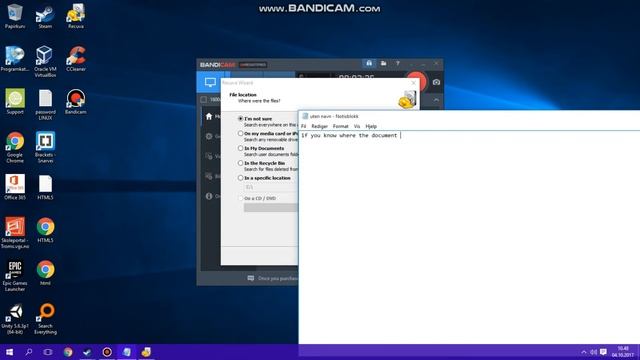Open Bandicam About info icon in sidebar
640x360 pixels.
[x=209, y=196]
